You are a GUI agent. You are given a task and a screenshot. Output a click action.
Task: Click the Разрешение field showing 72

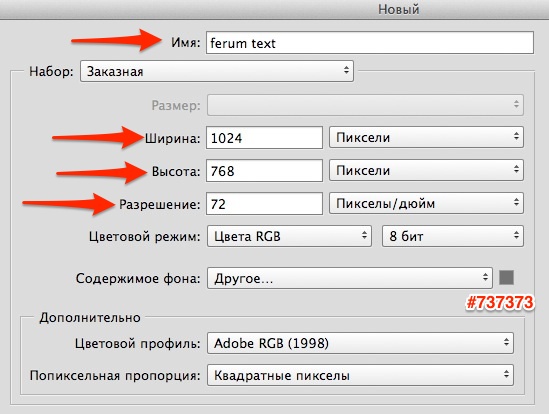tap(264, 203)
